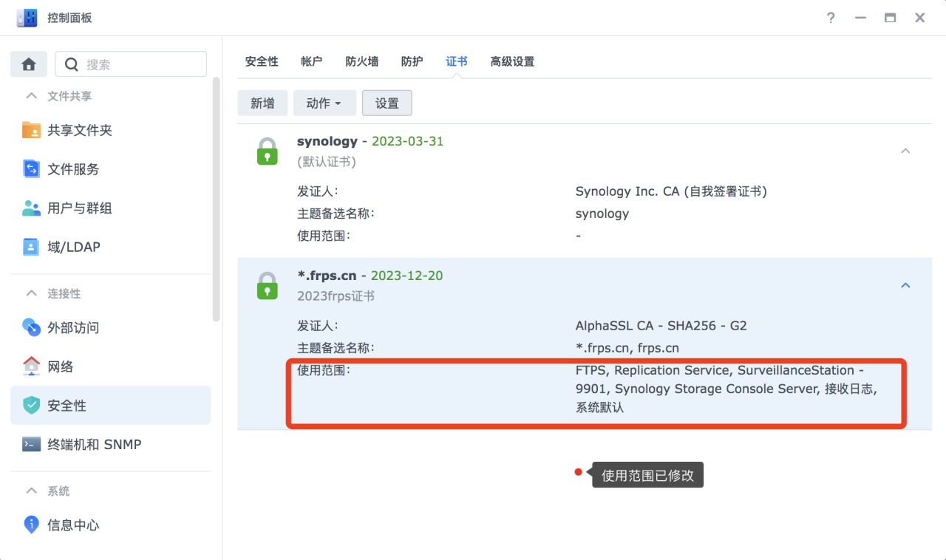This screenshot has width=946, height=560.
Task: Collapse the 文件共享 sidebar section
Action: [31, 96]
